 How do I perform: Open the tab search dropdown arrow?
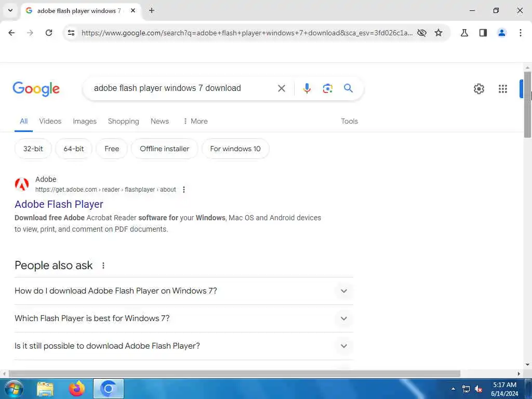point(10,10)
